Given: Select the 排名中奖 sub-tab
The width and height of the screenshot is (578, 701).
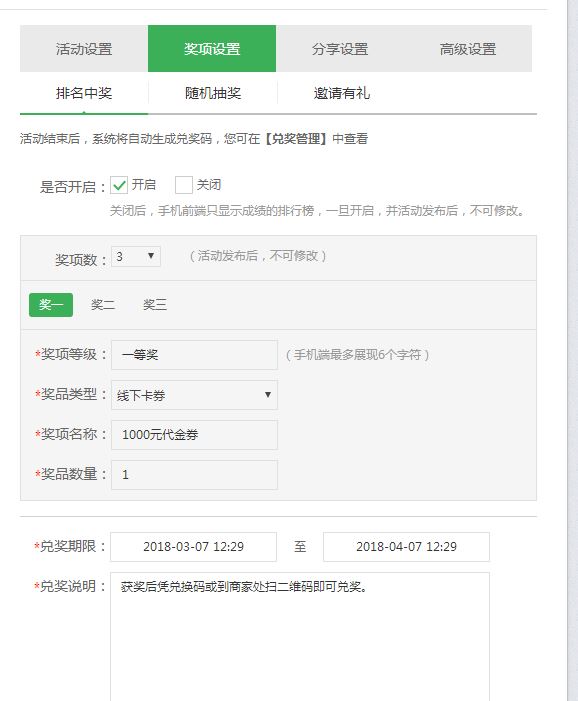Looking at the screenshot, I should click(84, 93).
